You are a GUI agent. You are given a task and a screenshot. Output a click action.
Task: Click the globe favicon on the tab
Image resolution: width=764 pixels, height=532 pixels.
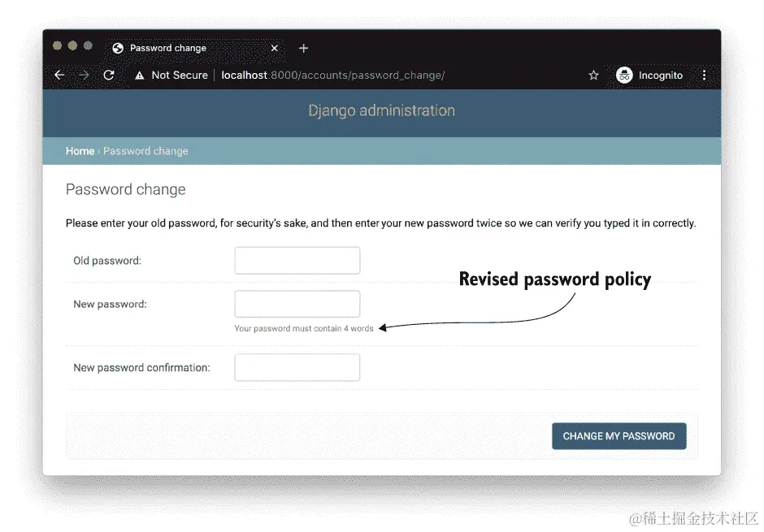(x=117, y=48)
